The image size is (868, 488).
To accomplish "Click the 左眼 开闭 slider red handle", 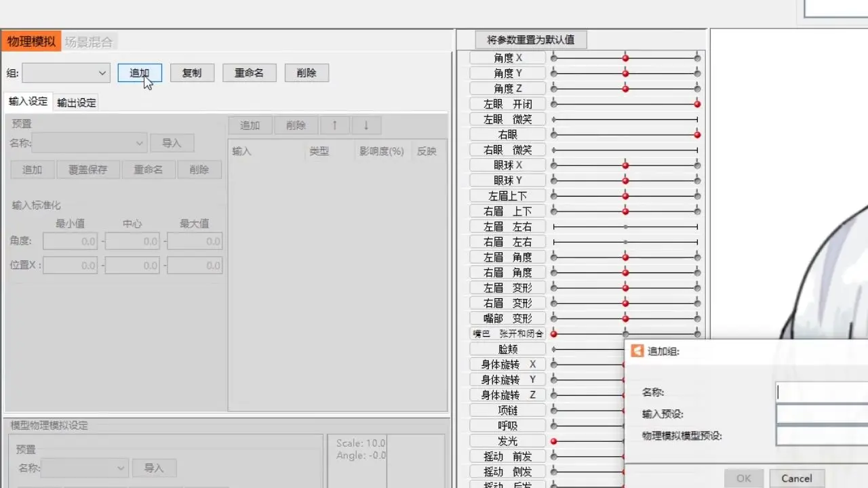I will click(697, 104).
